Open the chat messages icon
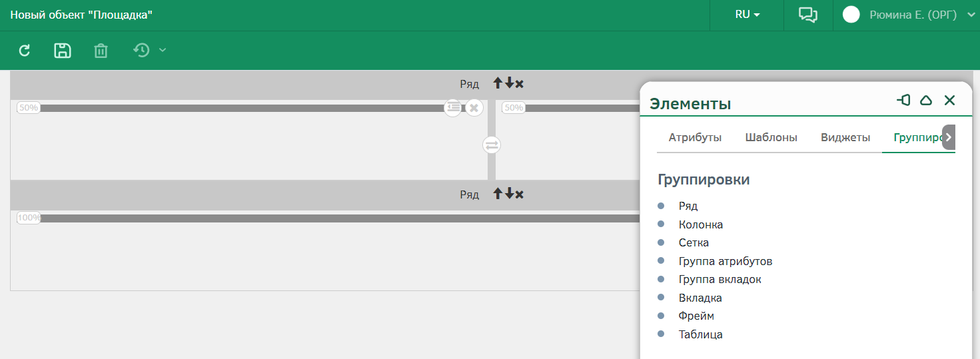Image resolution: width=980 pixels, height=359 pixels. [x=808, y=15]
